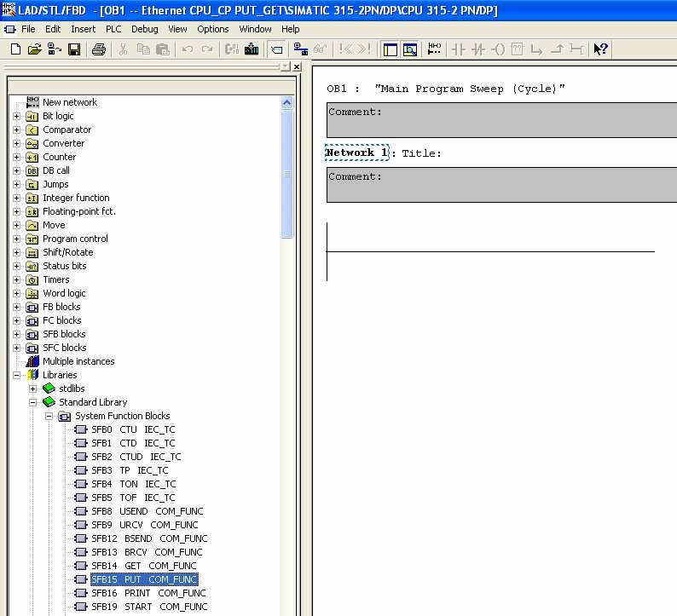Open the File menu

click(28, 29)
